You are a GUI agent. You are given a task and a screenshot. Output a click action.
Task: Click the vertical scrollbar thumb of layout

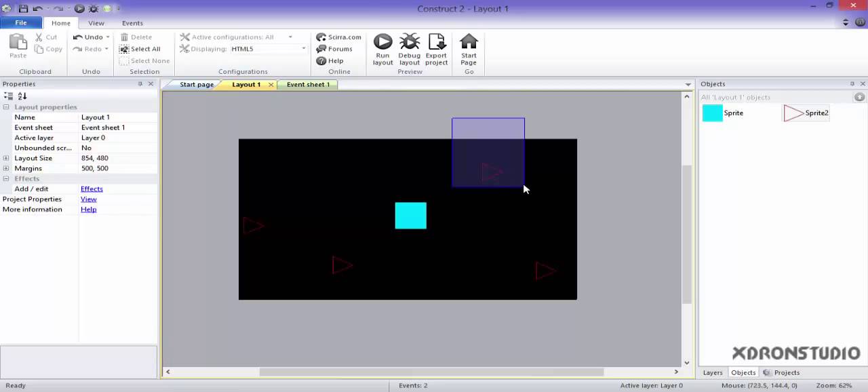[686, 234]
